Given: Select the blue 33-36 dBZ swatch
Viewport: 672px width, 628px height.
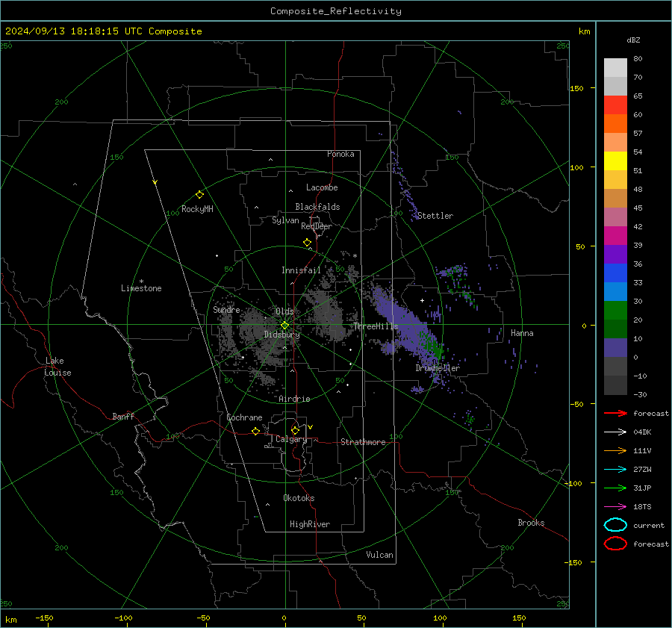Looking at the screenshot, I should coord(615,273).
